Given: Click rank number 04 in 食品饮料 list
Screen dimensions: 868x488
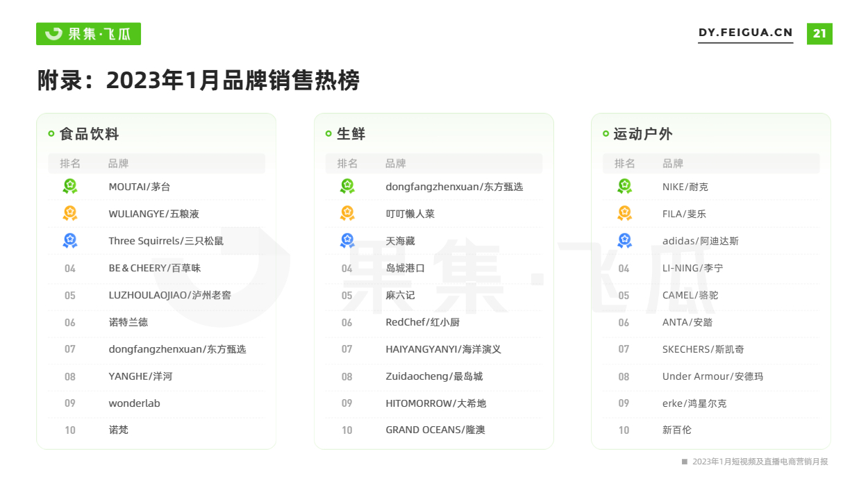Looking at the screenshot, I should (70, 268).
